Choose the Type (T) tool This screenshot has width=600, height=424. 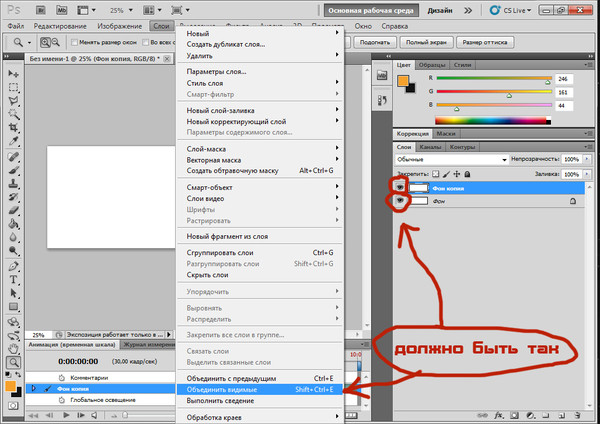[14, 282]
